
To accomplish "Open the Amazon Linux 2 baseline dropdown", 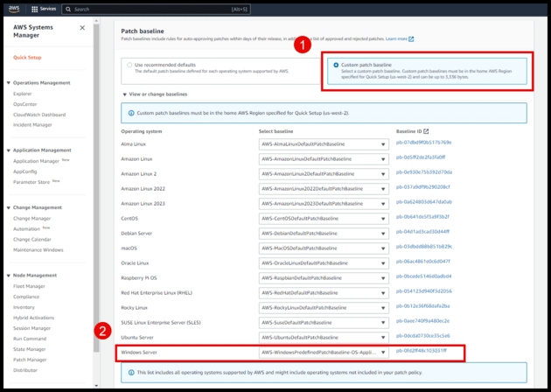I will click(x=324, y=174).
